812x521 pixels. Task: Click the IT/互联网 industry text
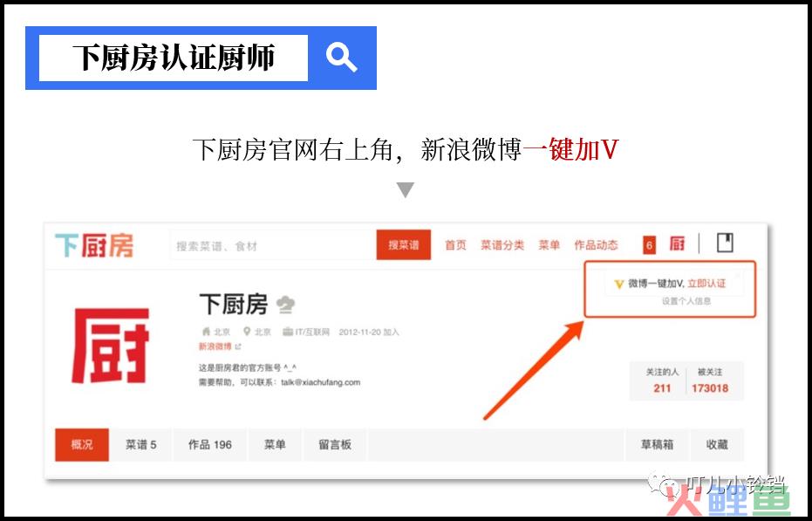click(312, 332)
